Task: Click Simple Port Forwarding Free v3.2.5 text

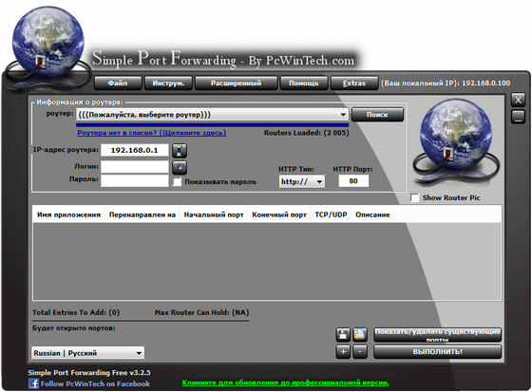Action: click(x=89, y=372)
